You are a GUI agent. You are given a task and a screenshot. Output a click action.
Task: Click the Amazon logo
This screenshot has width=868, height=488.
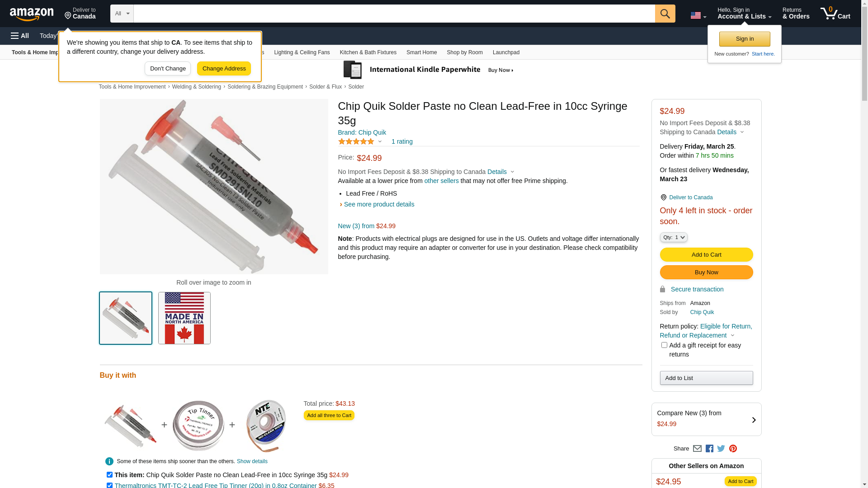point(32,14)
